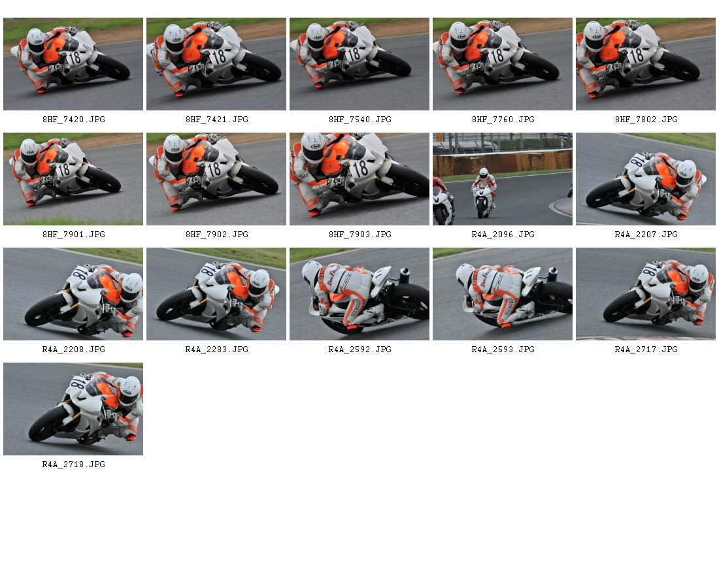
Task: Open the 8HF_7760.JPG image
Action: [x=502, y=64]
